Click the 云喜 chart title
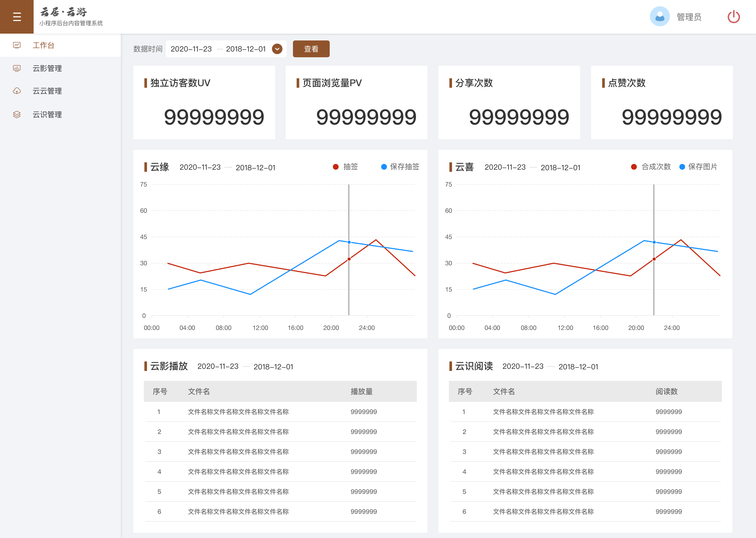This screenshot has height=538, width=756. point(464,167)
